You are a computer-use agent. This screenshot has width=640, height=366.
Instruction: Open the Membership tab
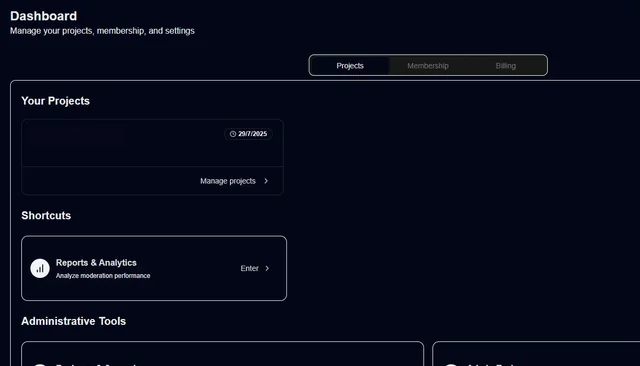tap(427, 66)
